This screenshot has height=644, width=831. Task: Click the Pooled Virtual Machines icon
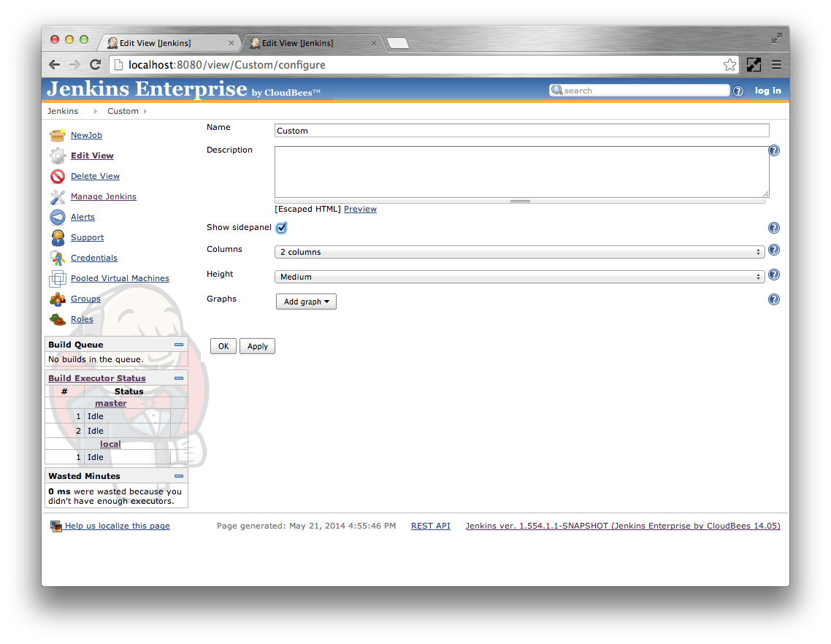pyautogui.click(x=57, y=279)
